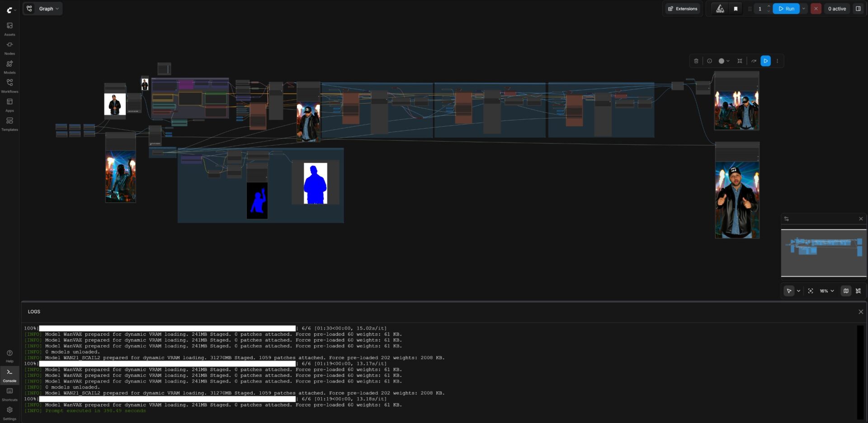This screenshot has width=868, height=423.
Task: Toggle the minimap visibility button
Action: [846, 291]
